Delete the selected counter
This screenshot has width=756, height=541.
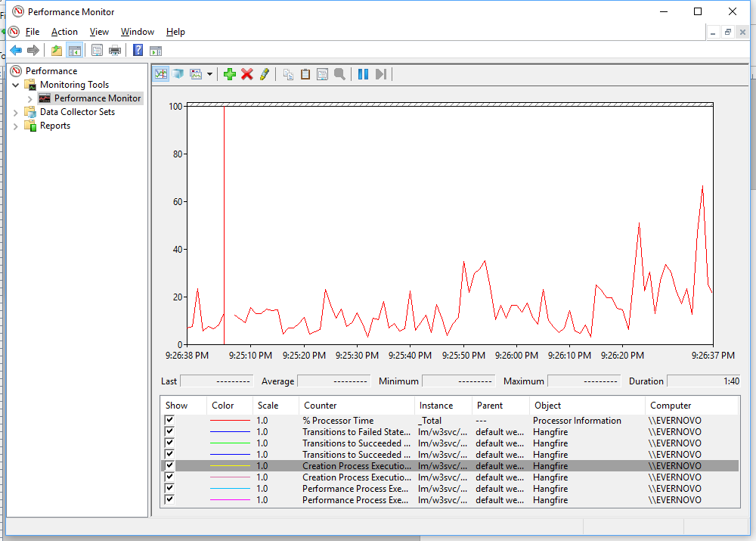(247, 73)
